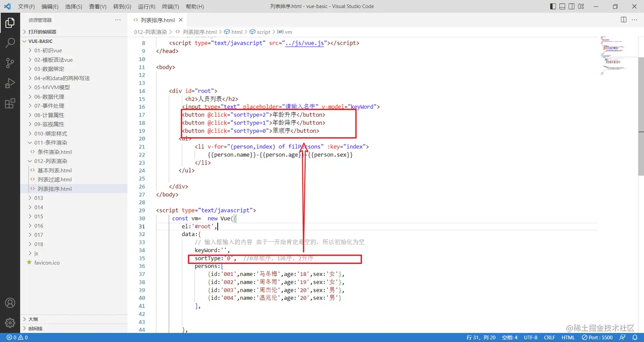Toggle primary side bar layout icon

click(x=553, y=6)
